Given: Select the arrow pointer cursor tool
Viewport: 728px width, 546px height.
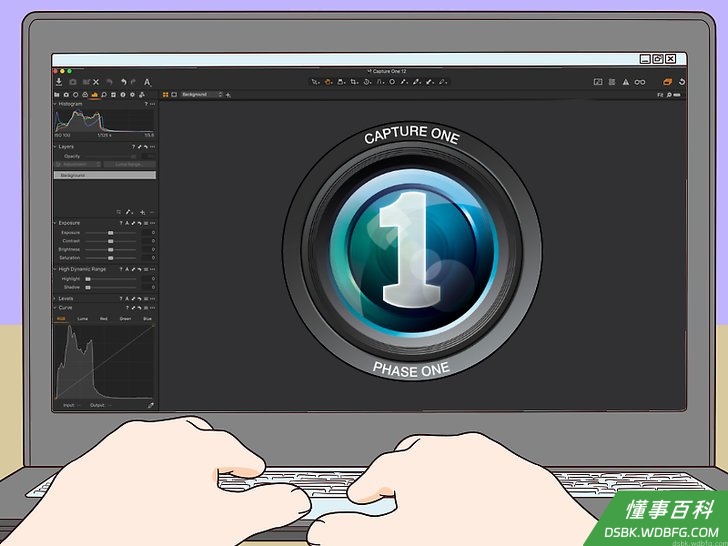Looking at the screenshot, I should [314, 82].
